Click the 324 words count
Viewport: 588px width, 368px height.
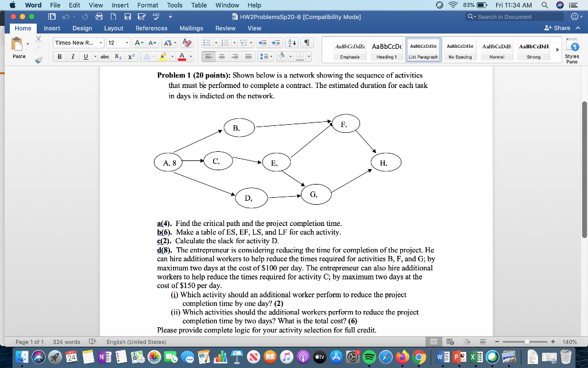(x=67, y=342)
